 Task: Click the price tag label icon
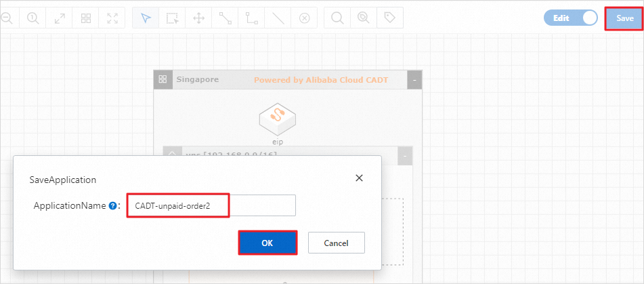click(389, 18)
